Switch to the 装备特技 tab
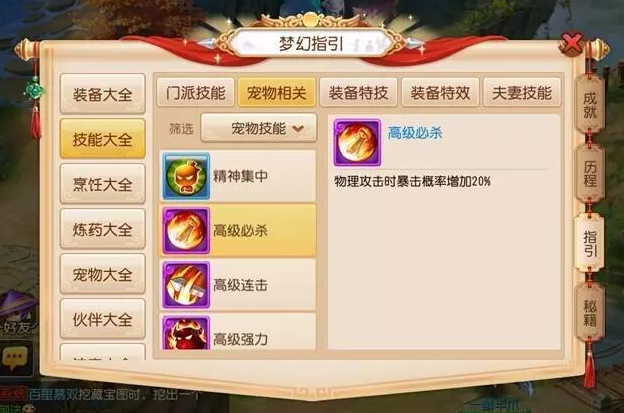Image resolution: width=624 pixels, height=413 pixels. (359, 93)
